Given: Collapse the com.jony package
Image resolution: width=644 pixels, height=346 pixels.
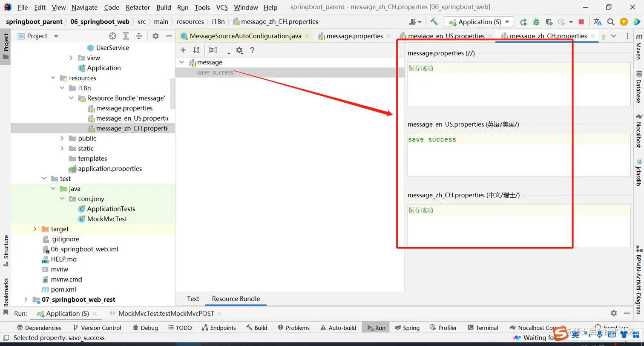Looking at the screenshot, I should [62, 199].
